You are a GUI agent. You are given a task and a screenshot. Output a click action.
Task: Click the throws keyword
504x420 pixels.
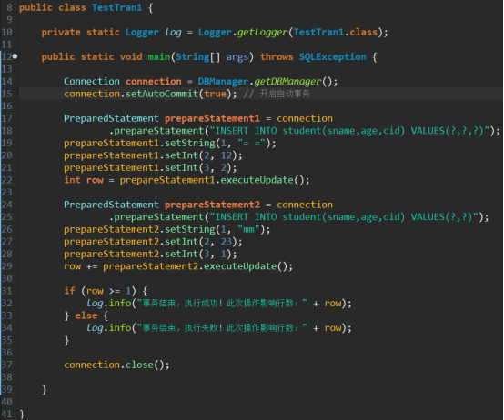click(x=277, y=57)
